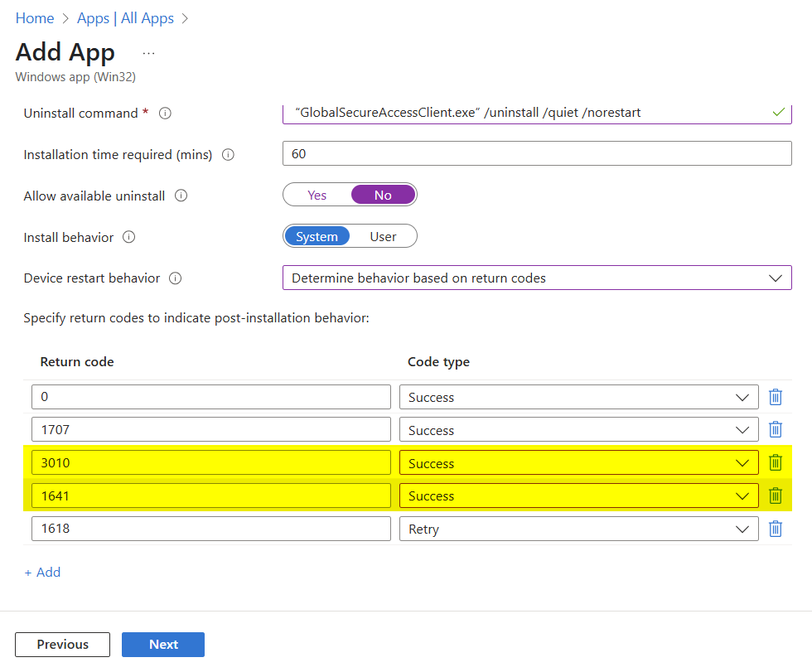This screenshot has width=812, height=672.
Task: Edit the return code field containing 1618
Action: (211, 529)
